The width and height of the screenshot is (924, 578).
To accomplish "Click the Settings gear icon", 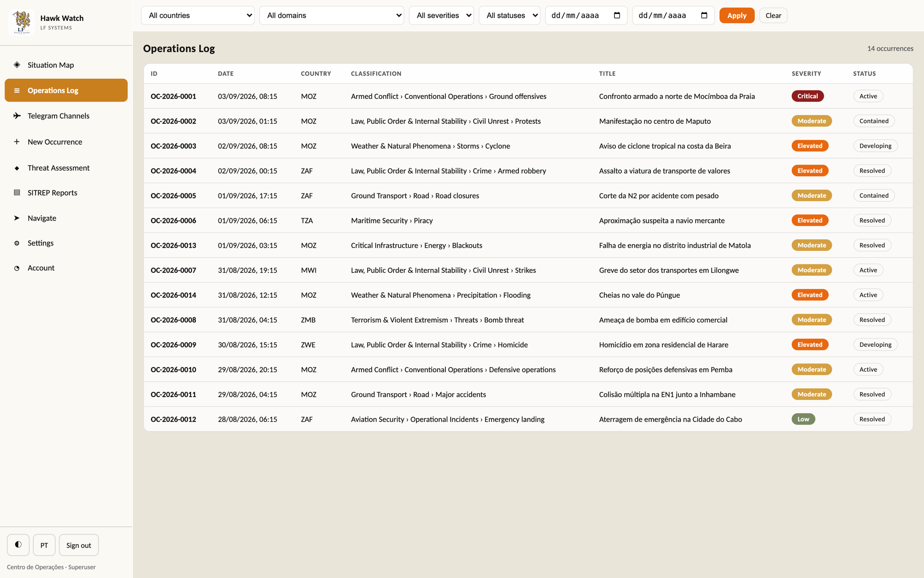I will click(x=17, y=243).
